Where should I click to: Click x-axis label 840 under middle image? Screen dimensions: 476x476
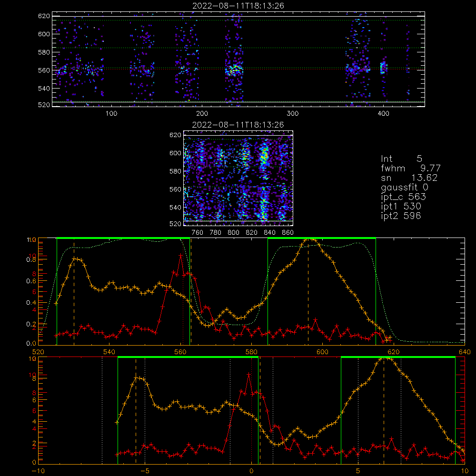pyautogui.click(x=269, y=233)
